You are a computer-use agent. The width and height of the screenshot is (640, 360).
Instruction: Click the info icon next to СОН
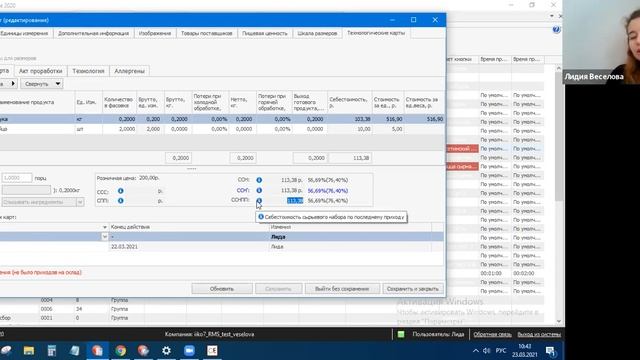coord(259,180)
